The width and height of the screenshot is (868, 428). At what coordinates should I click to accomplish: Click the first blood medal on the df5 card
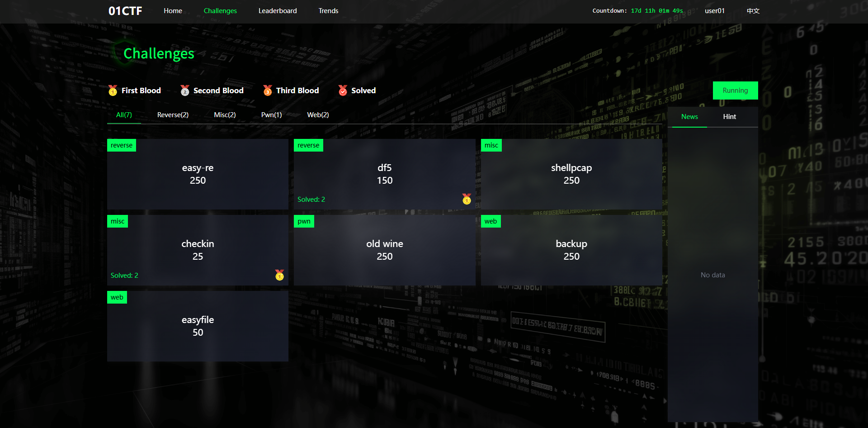(x=466, y=199)
